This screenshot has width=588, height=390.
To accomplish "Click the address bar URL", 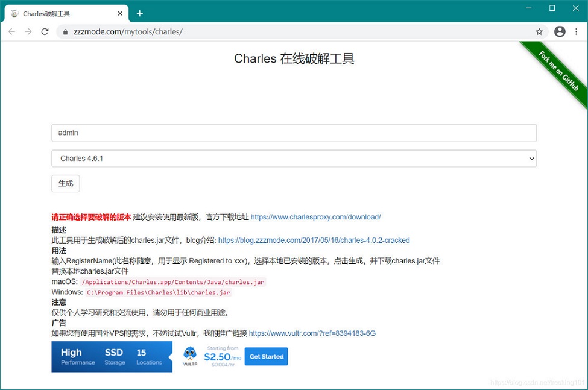I will (128, 32).
